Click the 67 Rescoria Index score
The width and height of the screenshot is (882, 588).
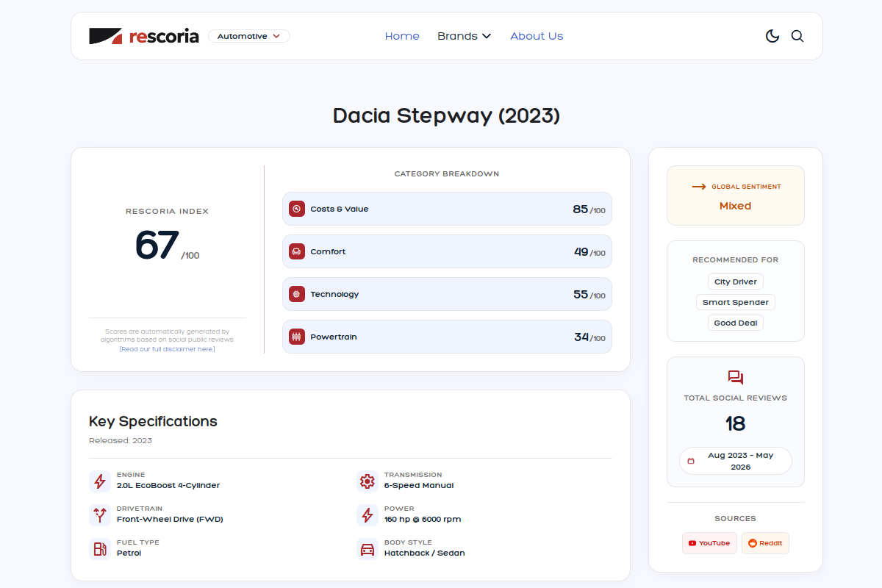coord(157,245)
